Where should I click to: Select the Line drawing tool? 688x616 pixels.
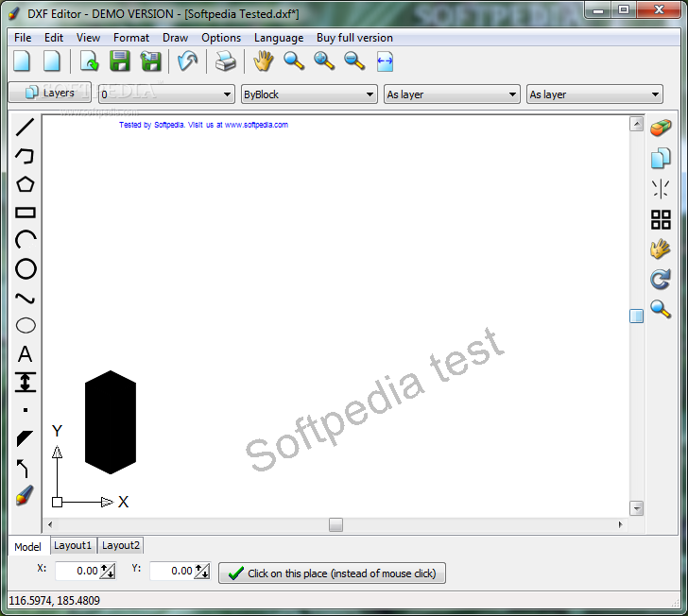[25, 128]
